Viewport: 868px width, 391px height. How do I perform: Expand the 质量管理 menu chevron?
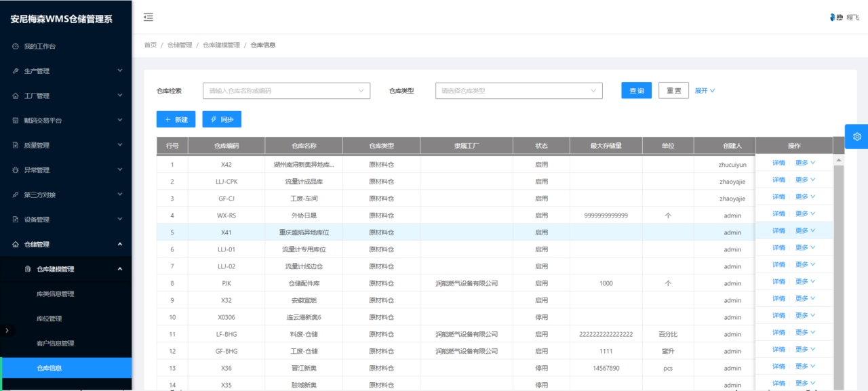pos(119,145)
